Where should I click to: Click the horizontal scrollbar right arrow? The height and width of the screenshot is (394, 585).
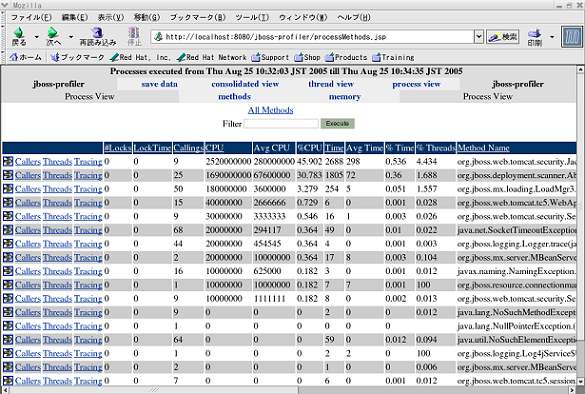pos(572,390)
